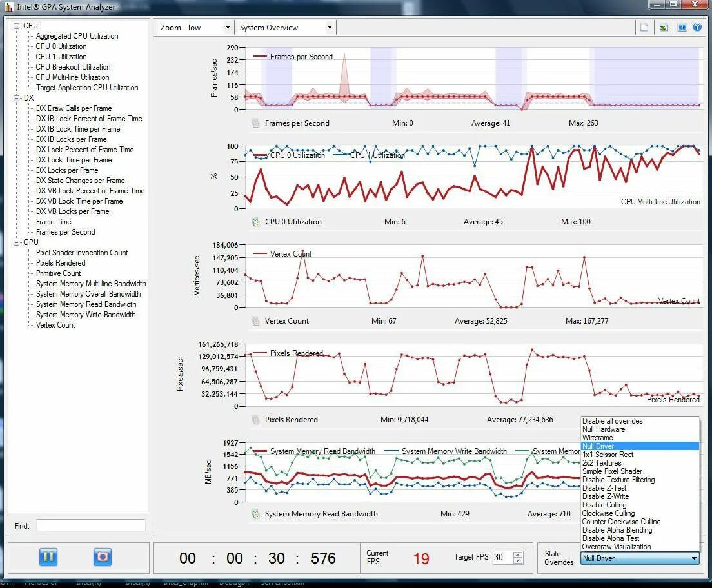The width and height of the screenshot is (712, 588).
Task: Select System Memory Overall Bandwidth
Action: tap(88, 294)
